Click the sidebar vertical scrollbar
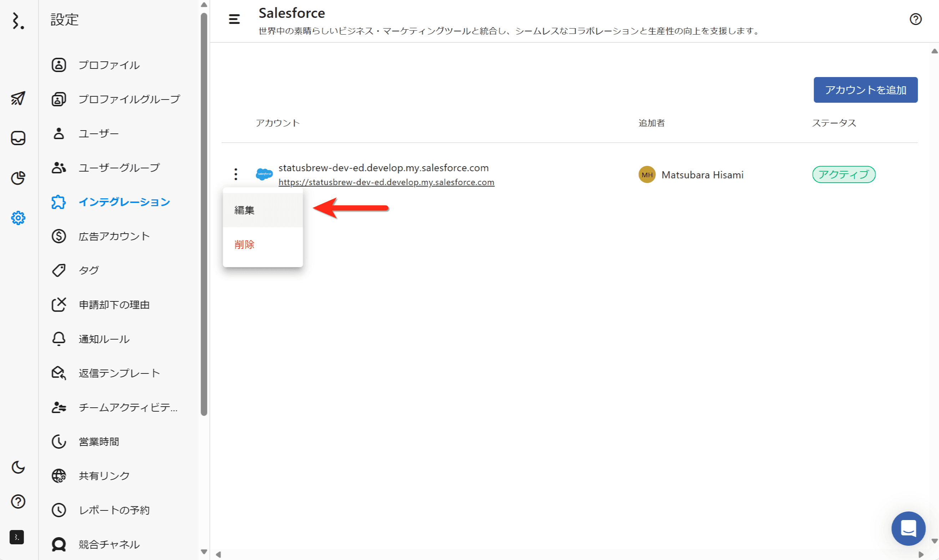Screen dimensions: 939x560 pos(204,215)
